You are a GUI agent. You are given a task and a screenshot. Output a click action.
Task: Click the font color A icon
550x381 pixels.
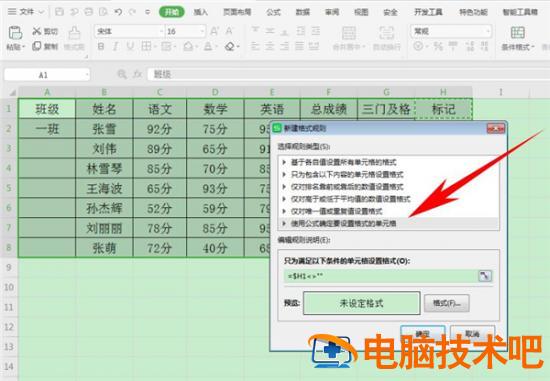pyautogui.click(x=208, y=46)
